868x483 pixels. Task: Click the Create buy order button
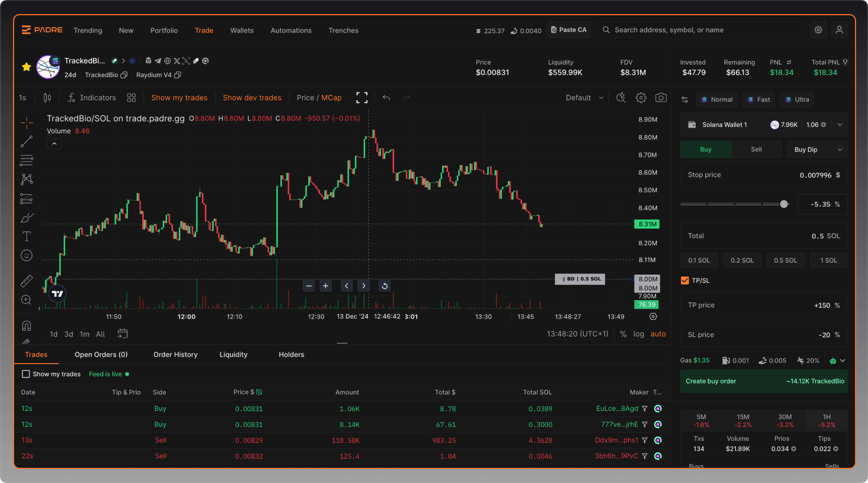764,381
